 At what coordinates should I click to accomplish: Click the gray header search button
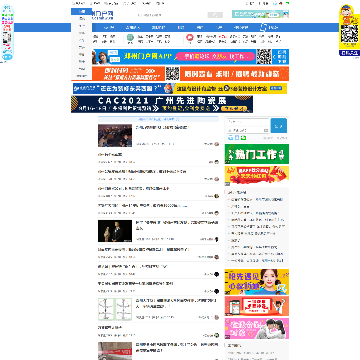tap(215, 15)
